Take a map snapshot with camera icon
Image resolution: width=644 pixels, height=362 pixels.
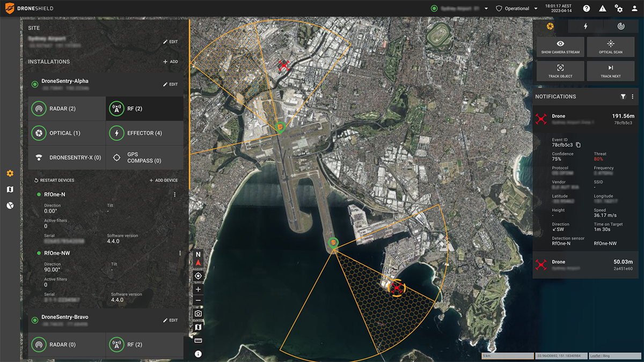198,314
